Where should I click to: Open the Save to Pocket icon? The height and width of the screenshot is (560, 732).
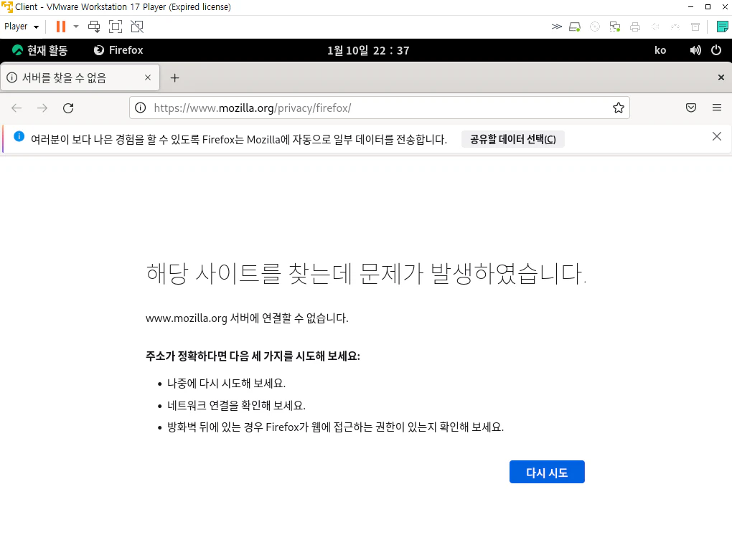pyautogui.click(x=691, y=108)
